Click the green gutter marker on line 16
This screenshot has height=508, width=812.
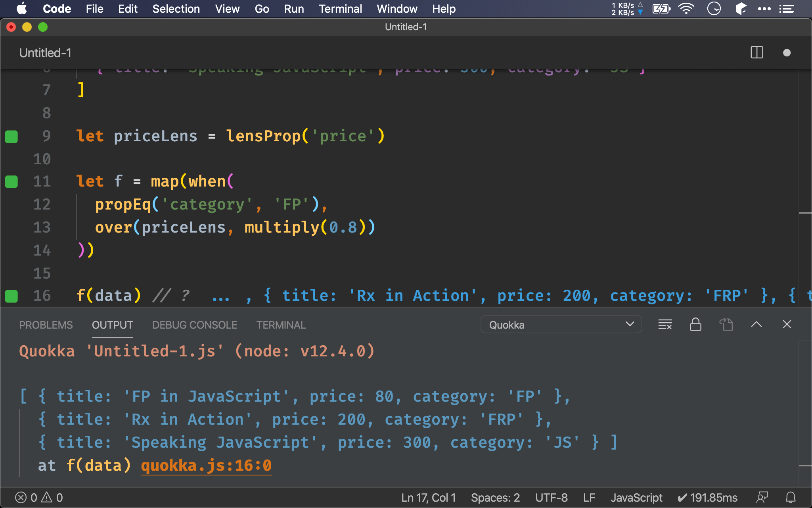[x=11, y=296]
